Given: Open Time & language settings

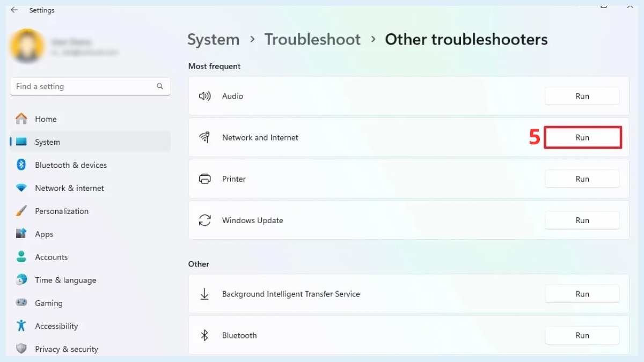Looking at the screenshot, I should click(90, 280).
